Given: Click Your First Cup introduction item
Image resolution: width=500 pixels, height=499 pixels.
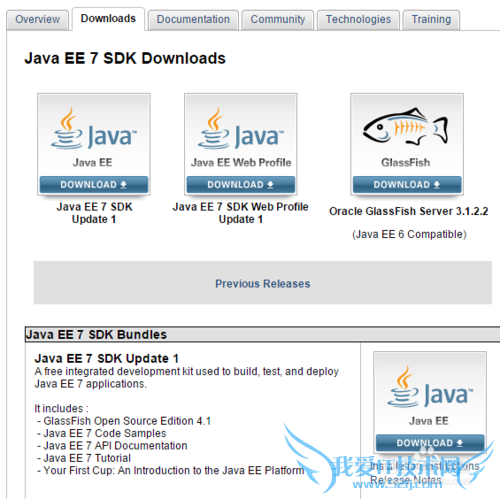Looking at the screenshot, I should click(x=174, y=470).
